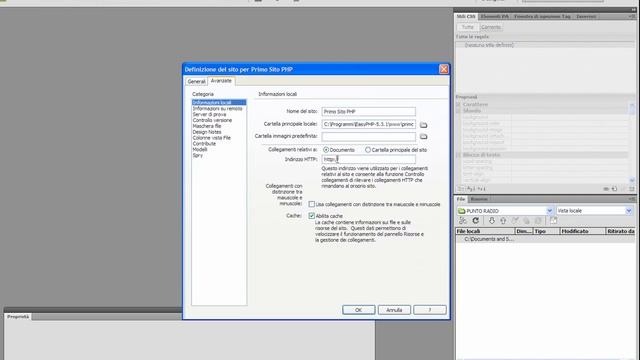Click the new CSS rule icon

click(614, 189)
